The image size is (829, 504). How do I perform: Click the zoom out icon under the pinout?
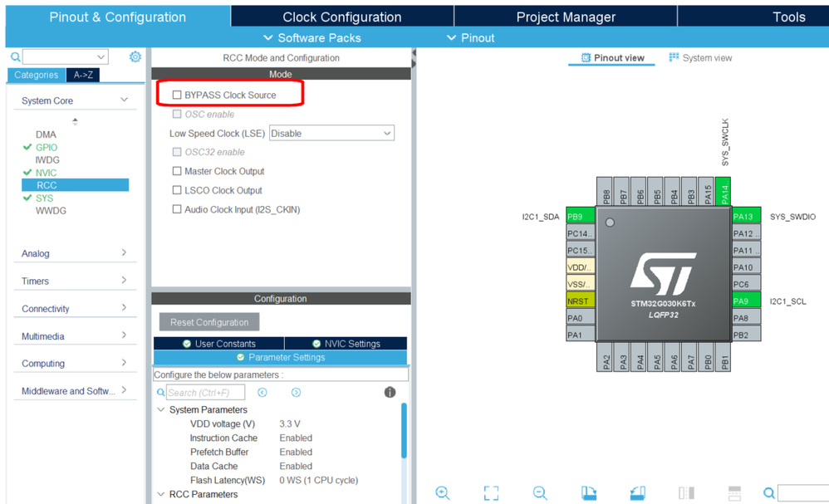pyautogui.click(x=540, y=493)
